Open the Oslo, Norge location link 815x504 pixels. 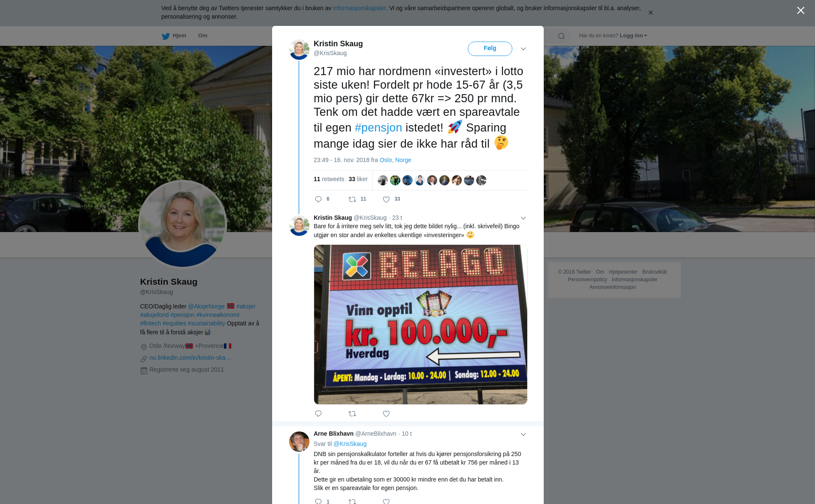tap(395, 160)
